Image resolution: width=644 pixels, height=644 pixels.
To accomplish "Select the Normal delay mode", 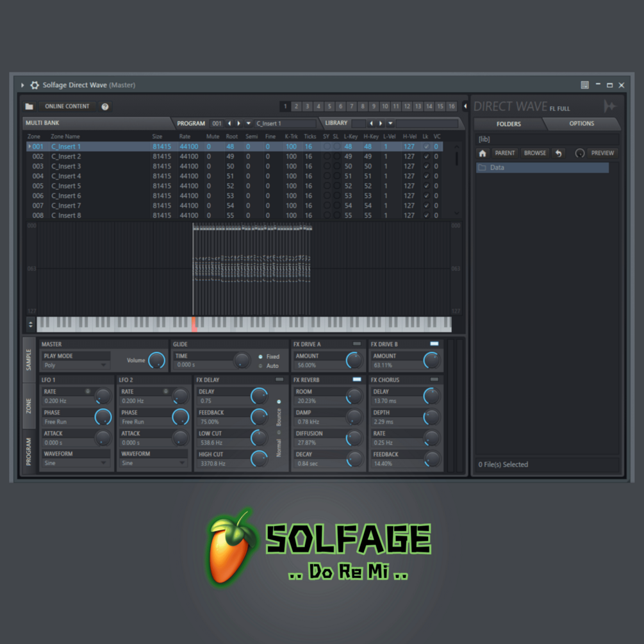I will click(279, 445).
